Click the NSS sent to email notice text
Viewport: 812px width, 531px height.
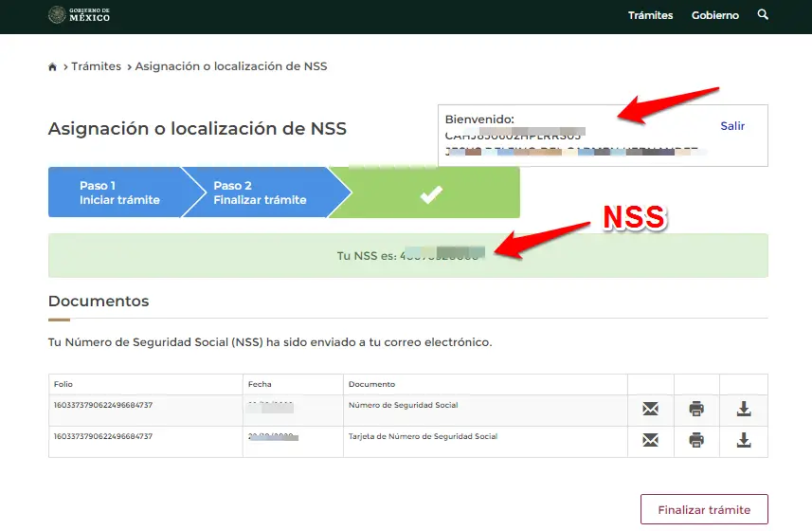(270, 342)
